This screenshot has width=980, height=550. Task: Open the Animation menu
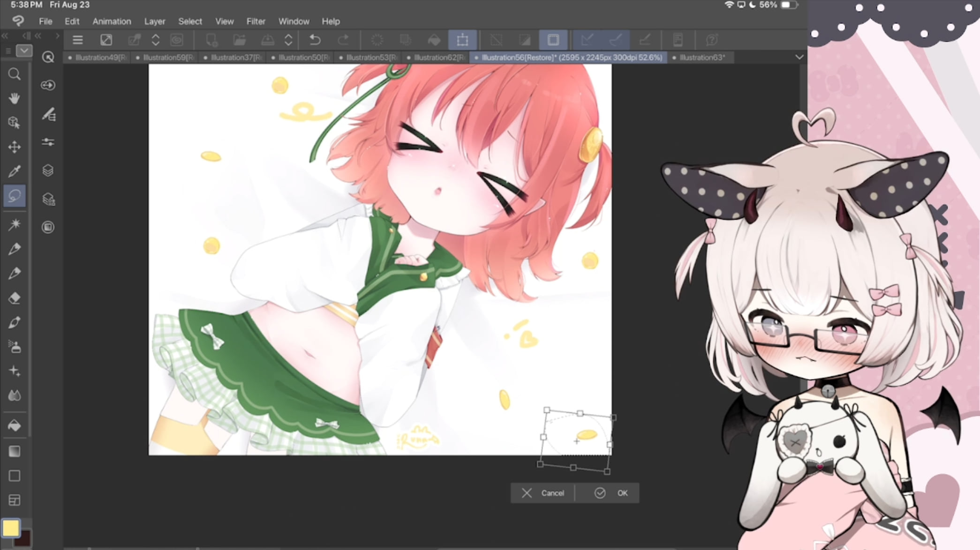pos(112,21)
